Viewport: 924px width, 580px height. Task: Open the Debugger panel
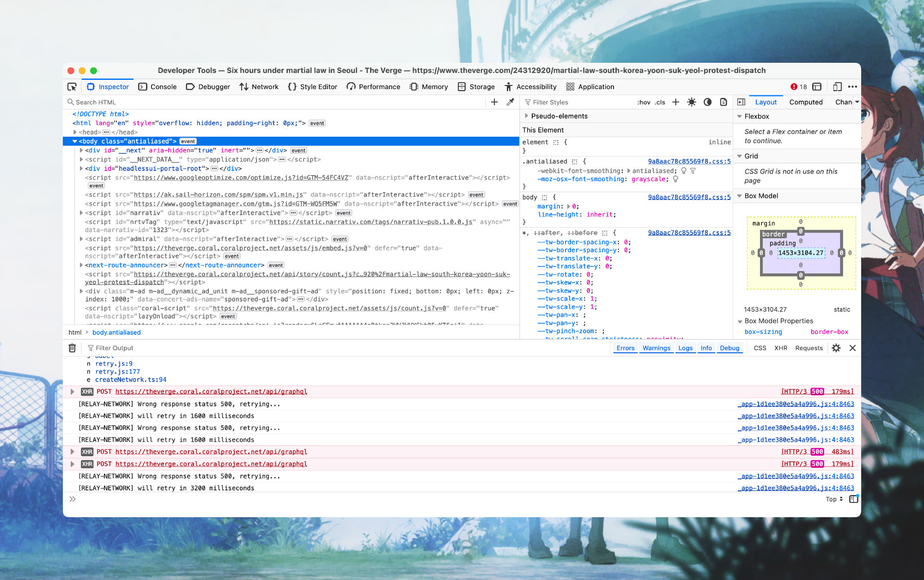pyautogui.click(x=208, y=87)
